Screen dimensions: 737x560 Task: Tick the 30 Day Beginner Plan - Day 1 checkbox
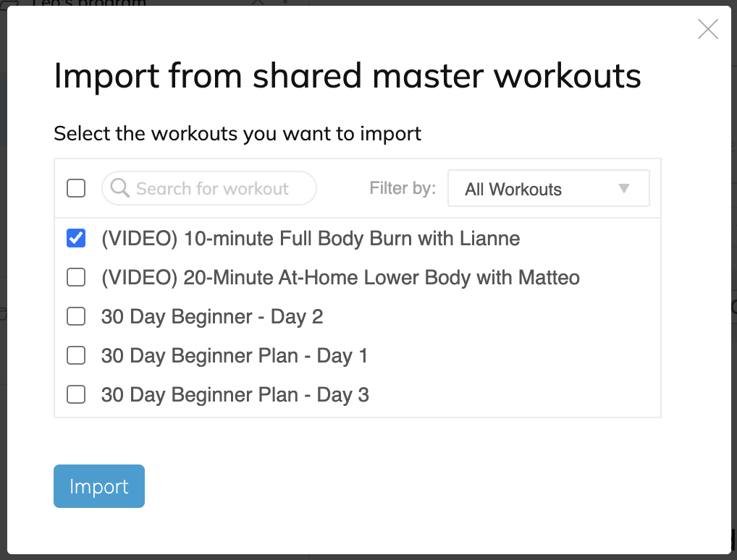pos(76,355)
